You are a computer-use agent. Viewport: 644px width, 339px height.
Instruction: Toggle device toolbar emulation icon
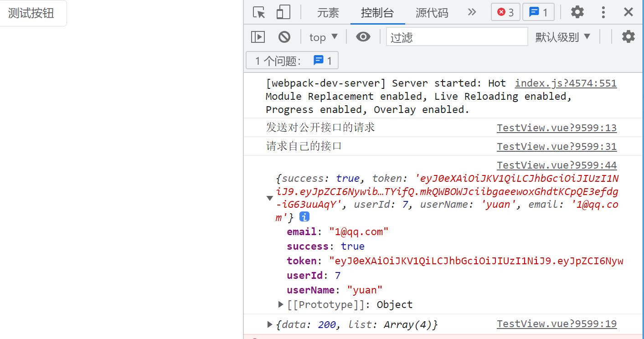(x=283, y=12)
